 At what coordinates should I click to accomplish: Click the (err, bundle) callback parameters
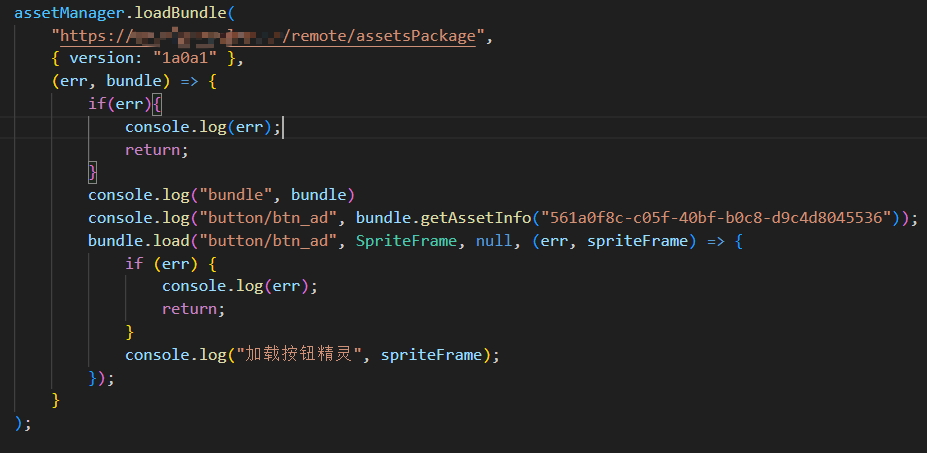point(110,82)
